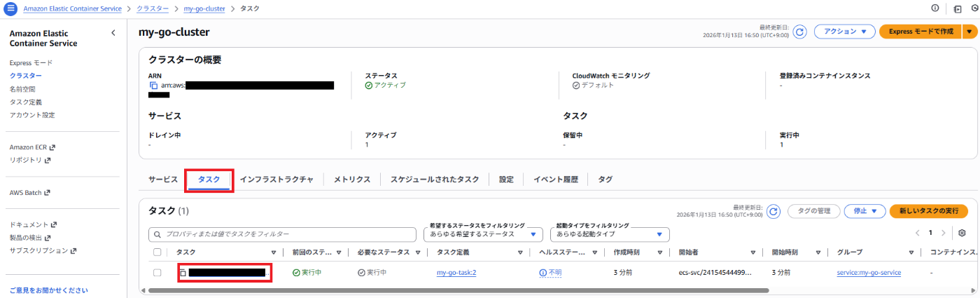Open launch type filter dropdown

pos(610,233)
